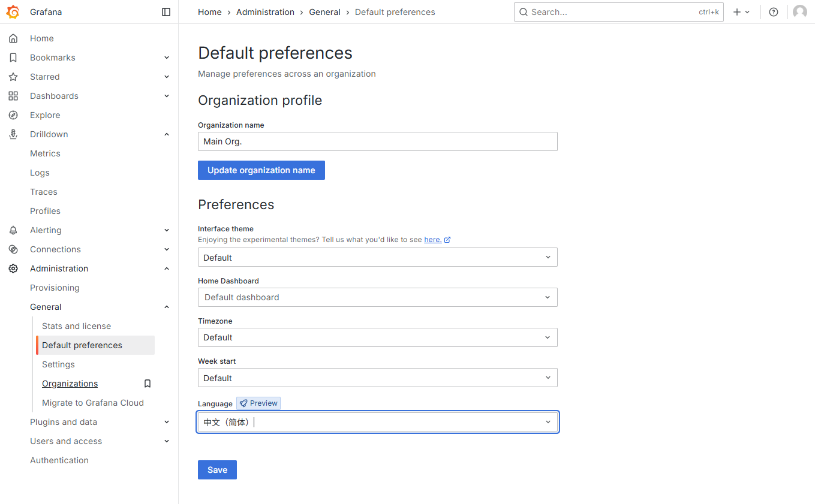815x504 pixels.
Task: Click the rocket icon in Preview badge
Action: click(243, 403)
